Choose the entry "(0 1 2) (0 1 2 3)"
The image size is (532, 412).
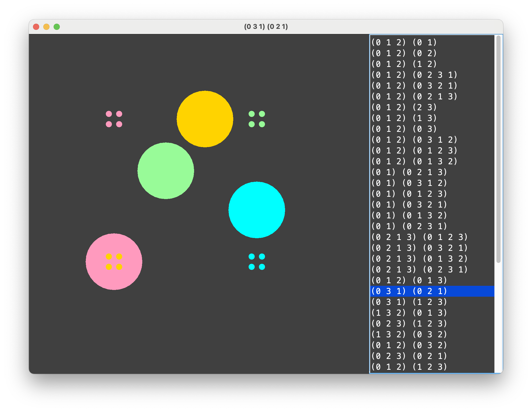[432, 150]
